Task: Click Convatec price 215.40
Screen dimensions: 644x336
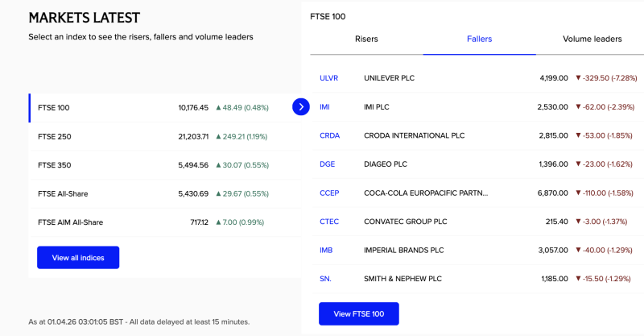Action: point(557,222)
